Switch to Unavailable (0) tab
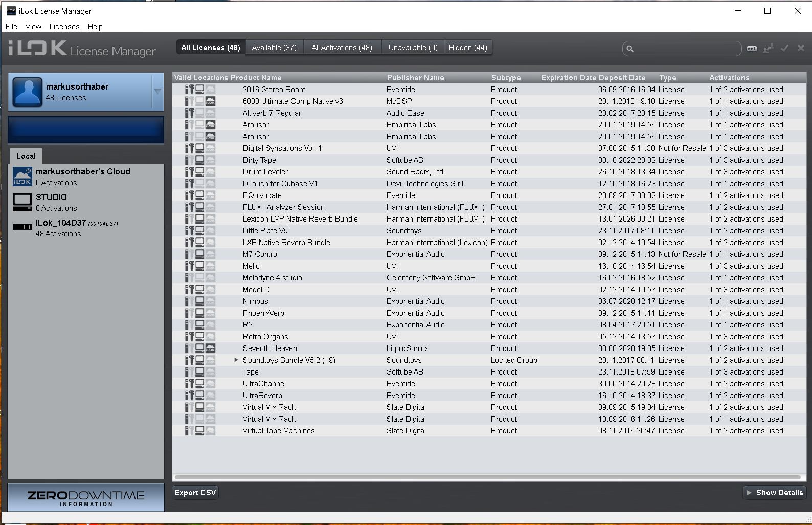Image resolution: width=812 pixels, height=525 pixels. tap(413, 48)
